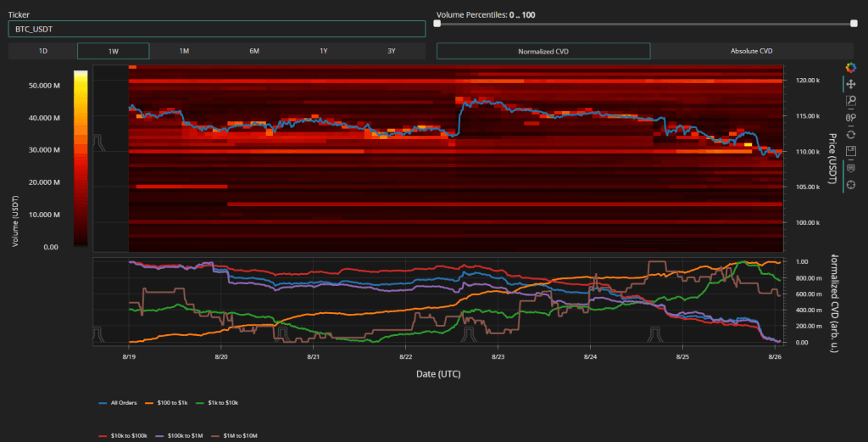Click the volume color bar scale
The height and width of the screenshot is (442, 868).
81,158
